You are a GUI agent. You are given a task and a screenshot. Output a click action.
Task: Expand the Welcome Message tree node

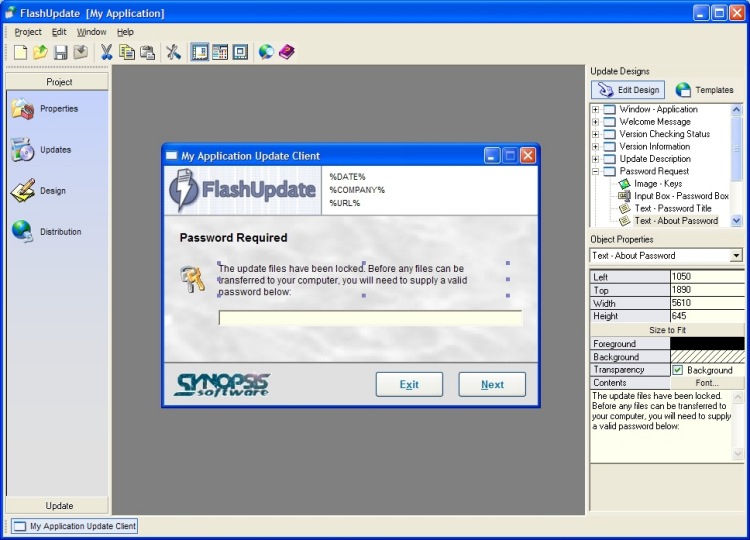click(x=596, y=122)
